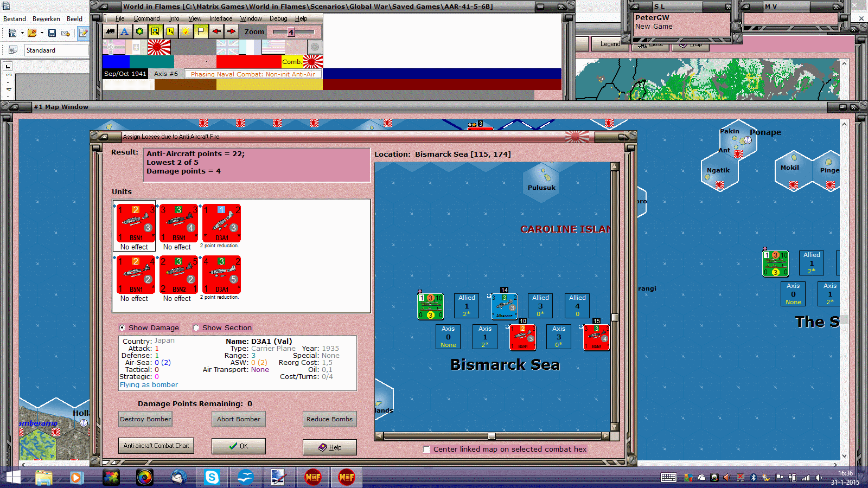Click the Destroy Bomber button
This screenshot has height=488, width=868.
point(145,419)
